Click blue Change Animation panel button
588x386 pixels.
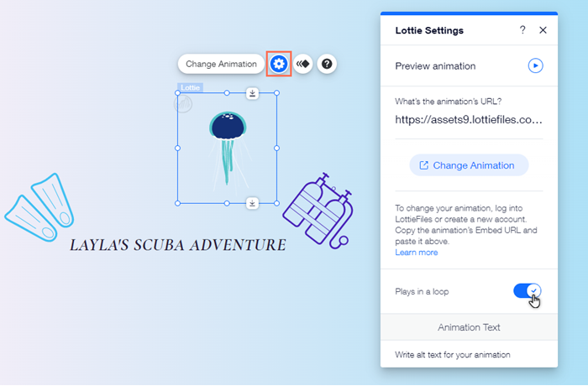pyautogui.click(x=469, y=165)
